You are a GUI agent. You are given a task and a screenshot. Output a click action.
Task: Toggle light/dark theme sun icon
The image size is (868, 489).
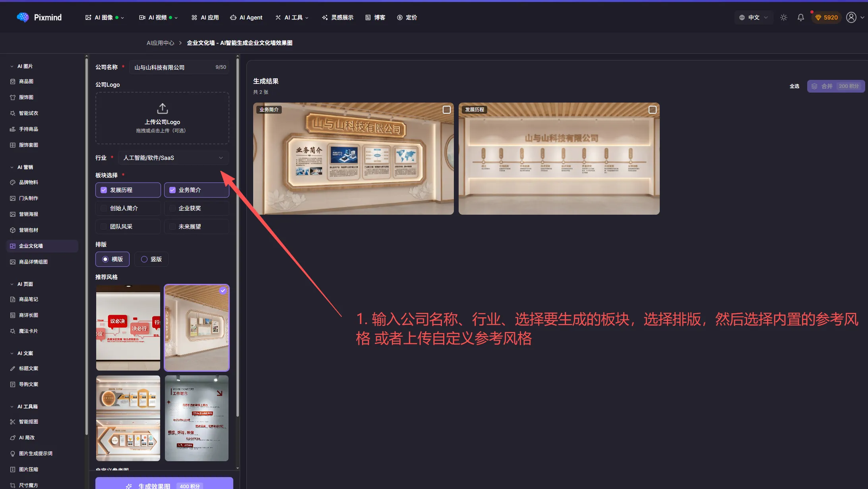coord(783,17)
